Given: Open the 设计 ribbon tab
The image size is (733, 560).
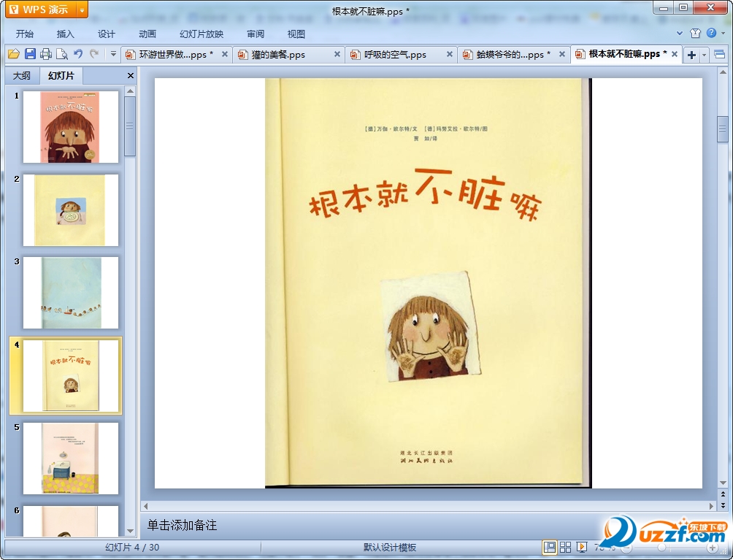Looking at the screenshot, I should [106, 34].
